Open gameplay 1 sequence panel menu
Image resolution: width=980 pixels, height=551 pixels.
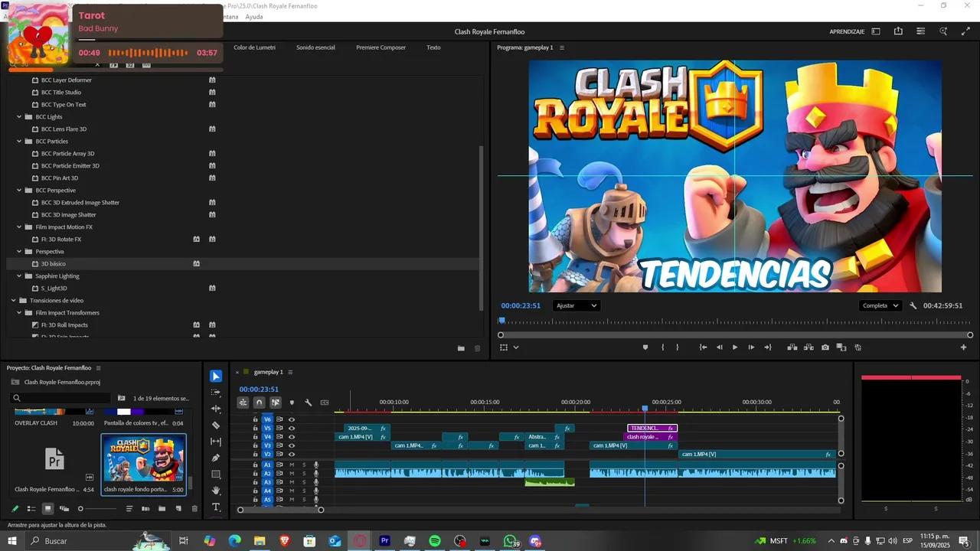(290, 372)
